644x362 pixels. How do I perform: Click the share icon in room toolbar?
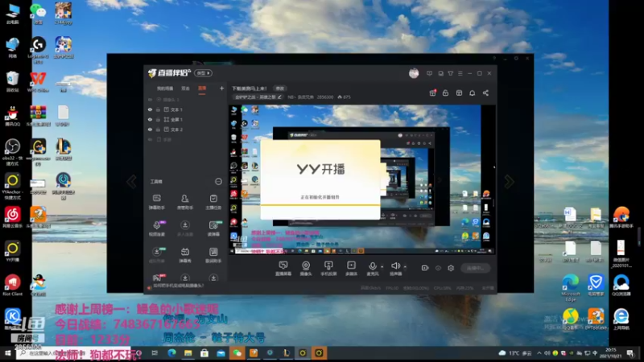click(485, 93)
